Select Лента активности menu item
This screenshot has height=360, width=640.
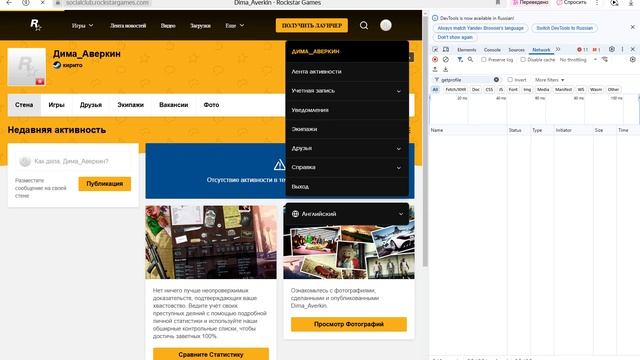pos(347,71)
